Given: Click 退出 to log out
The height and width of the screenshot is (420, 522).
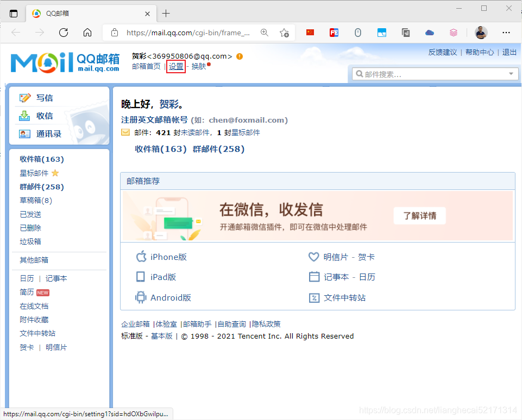Looking at the screenshot, I should click(510, 52).
